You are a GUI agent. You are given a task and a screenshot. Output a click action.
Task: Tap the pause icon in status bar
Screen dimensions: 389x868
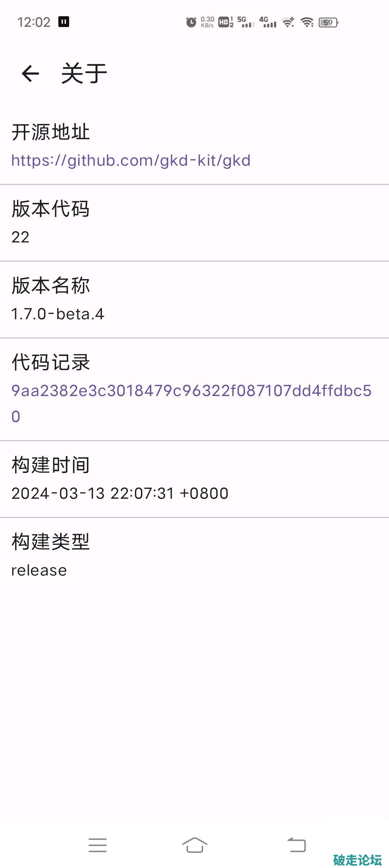64,22
